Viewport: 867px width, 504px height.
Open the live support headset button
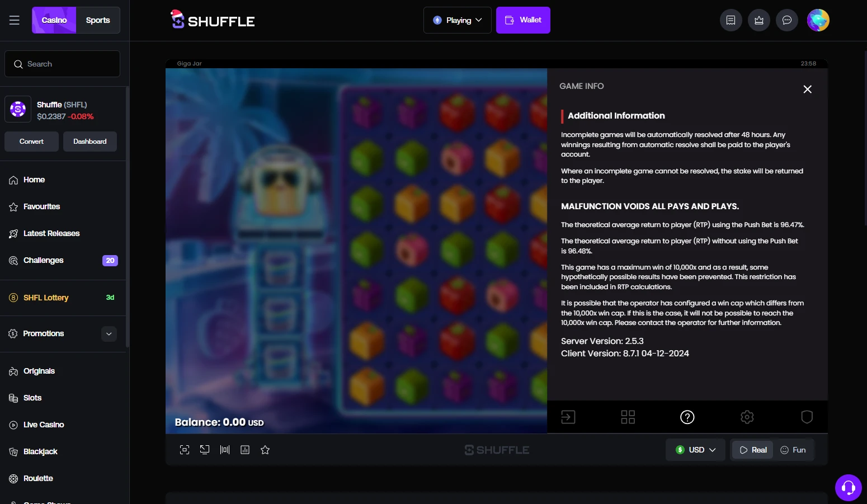pos(849,488)
